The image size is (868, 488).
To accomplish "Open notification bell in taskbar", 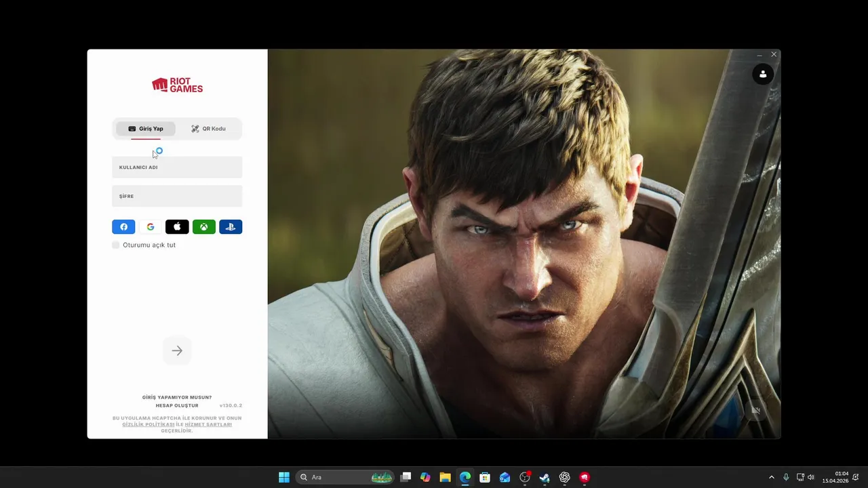I will click(x=856, y=477).
